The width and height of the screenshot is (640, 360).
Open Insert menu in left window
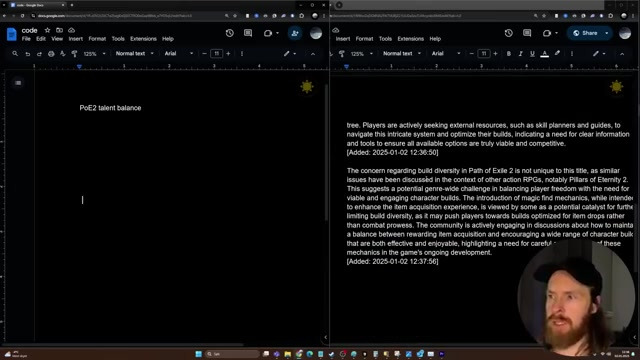point(76,39)
